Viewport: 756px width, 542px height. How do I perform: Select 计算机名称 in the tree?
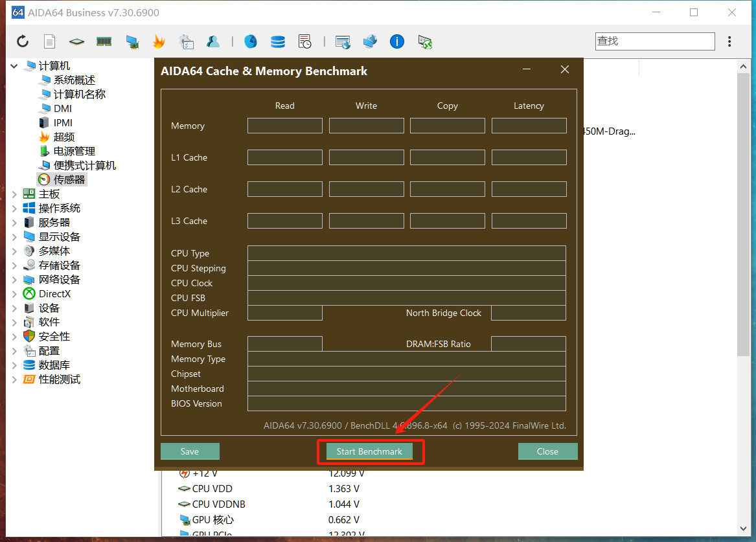80,94
